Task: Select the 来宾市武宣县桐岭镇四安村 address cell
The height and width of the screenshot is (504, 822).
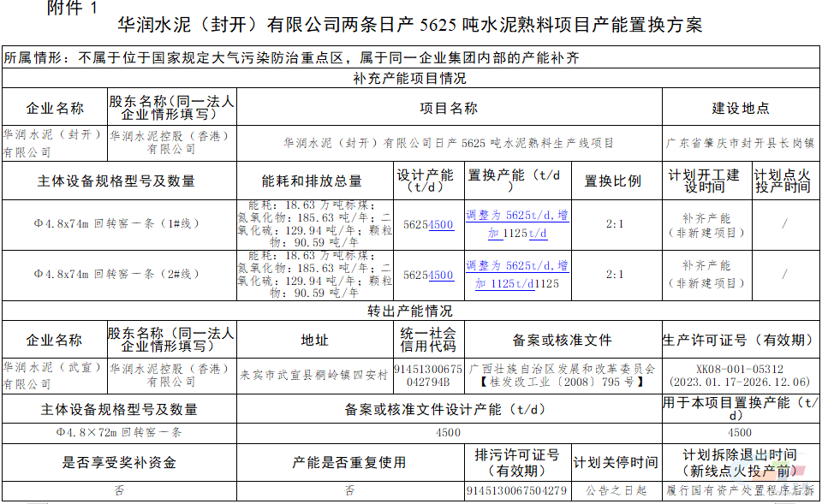Action: 313,375
